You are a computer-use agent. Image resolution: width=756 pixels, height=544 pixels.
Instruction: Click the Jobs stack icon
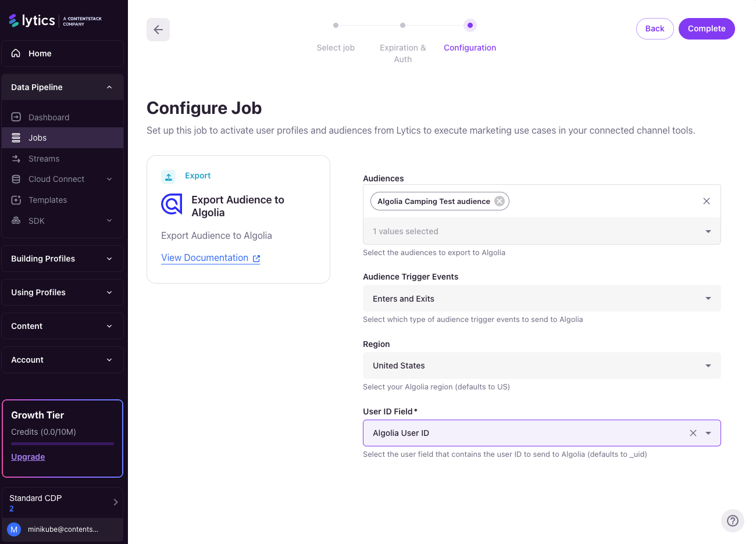click(16, 138)
